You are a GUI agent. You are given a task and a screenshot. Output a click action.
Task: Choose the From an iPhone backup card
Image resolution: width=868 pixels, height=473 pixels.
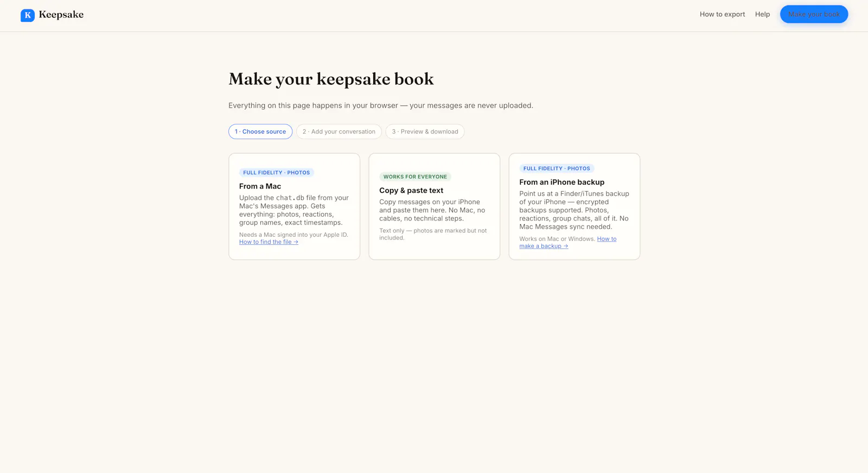(x=574, y=206)
